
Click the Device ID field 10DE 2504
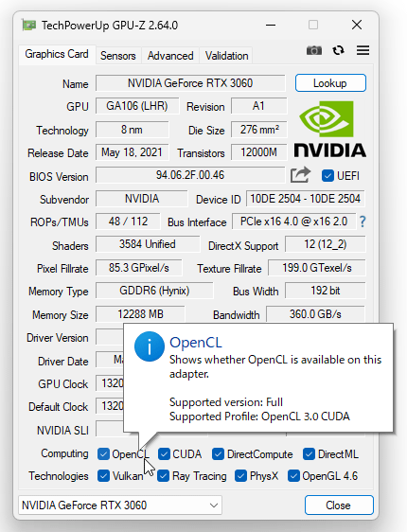click(305, 199)
